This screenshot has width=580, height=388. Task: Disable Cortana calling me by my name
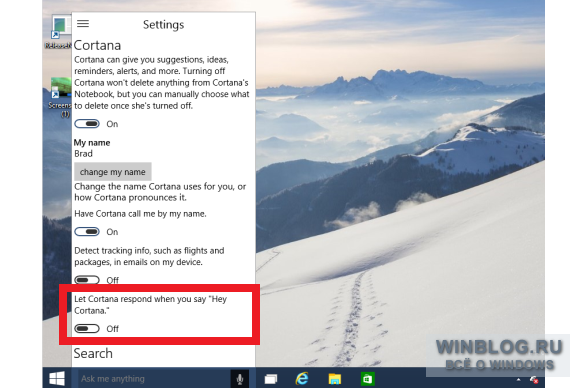[x=87, y=232]
